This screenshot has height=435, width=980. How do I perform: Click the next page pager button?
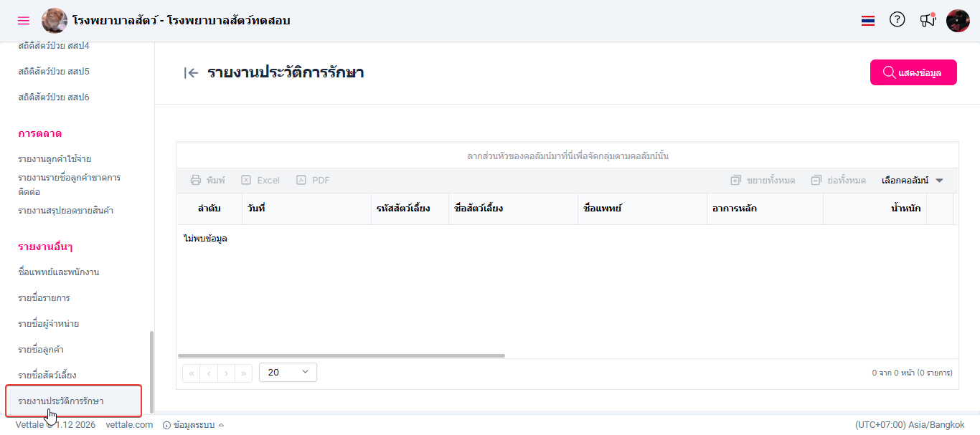click(227, 373)
